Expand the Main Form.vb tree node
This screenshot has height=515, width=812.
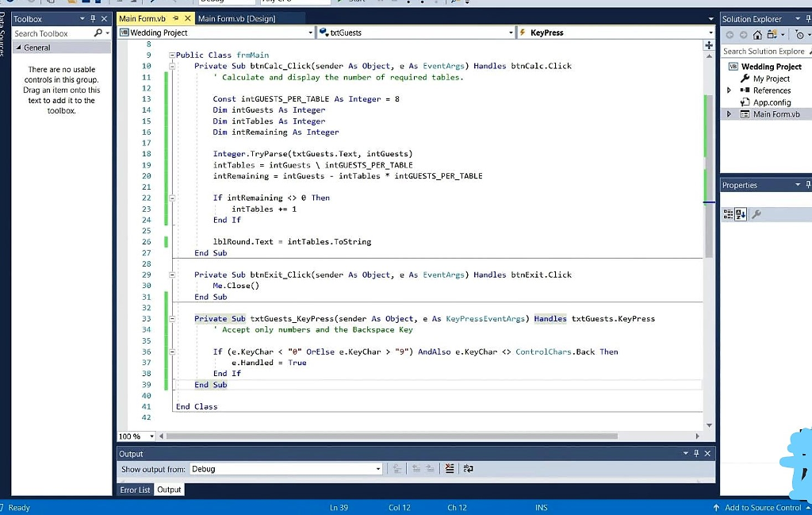click(x=728, y=113)
